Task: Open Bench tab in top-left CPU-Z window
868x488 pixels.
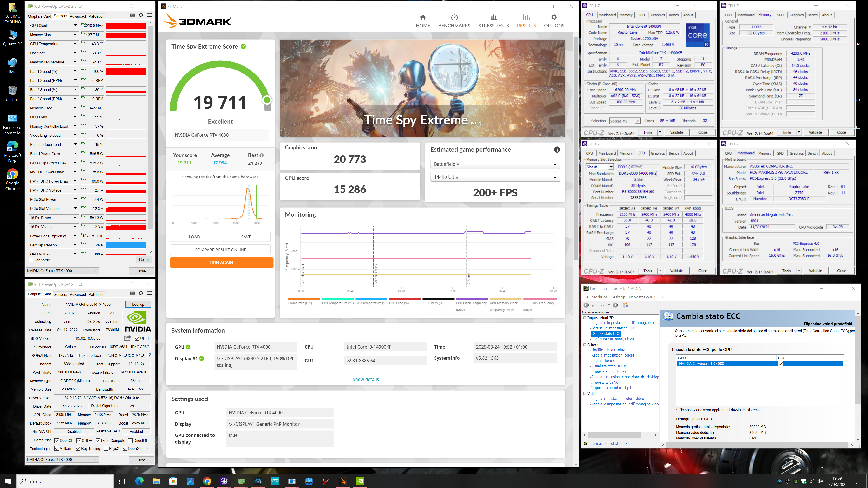Action: 674,15
